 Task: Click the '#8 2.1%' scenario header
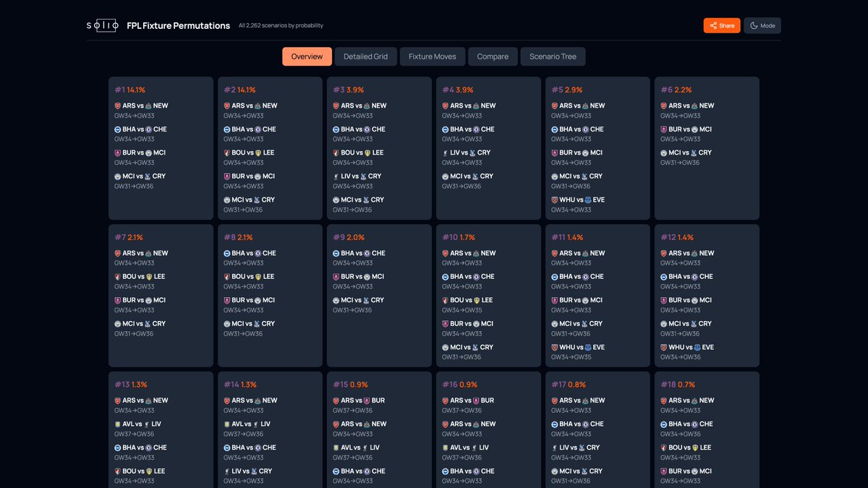[x=239, y=237]
